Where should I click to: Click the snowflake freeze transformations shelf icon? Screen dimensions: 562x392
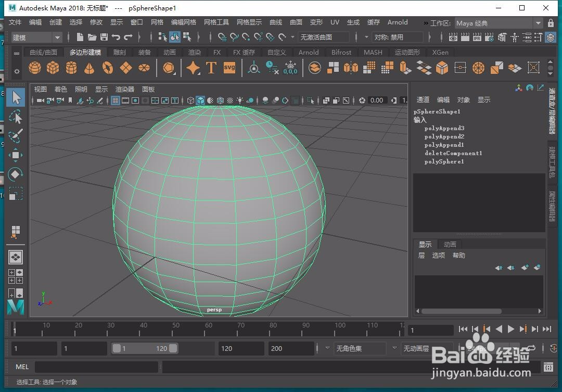click(290, 68)
